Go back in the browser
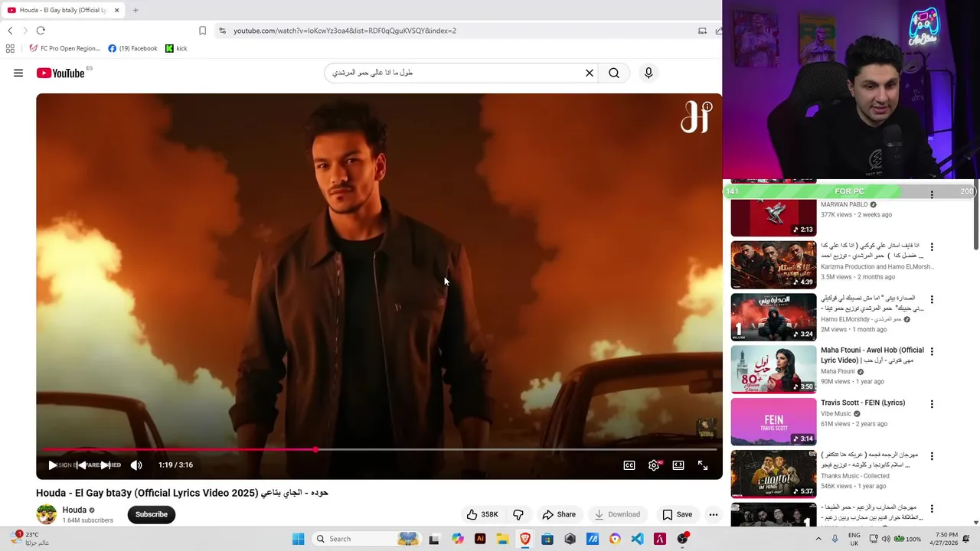The height and width of the screenshot is (551, 980). pos(10,31)
